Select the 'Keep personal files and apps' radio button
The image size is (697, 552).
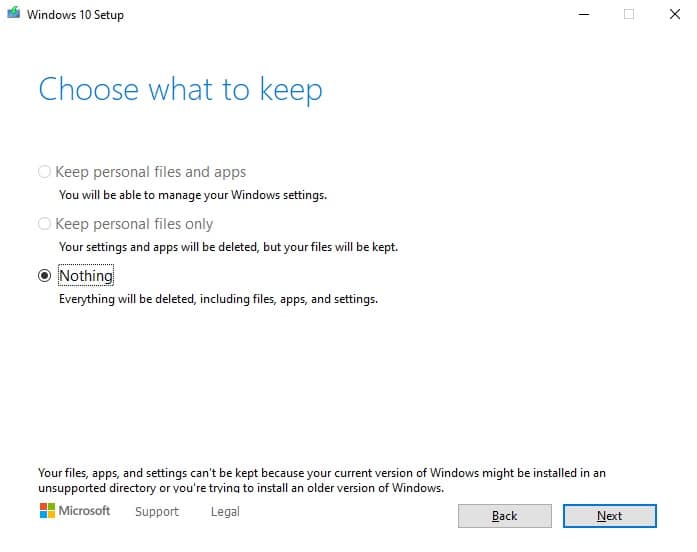[x=44, y=172]
